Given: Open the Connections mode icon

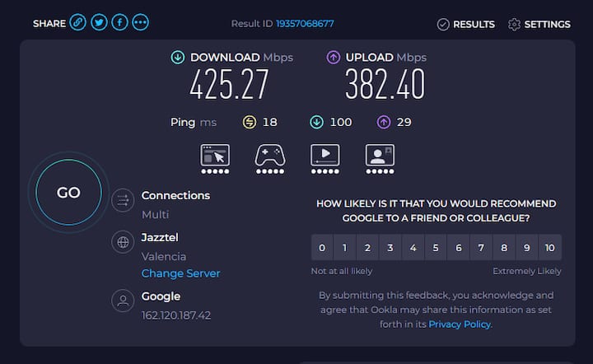Looking at the screenshot, I should click(123, 200).
